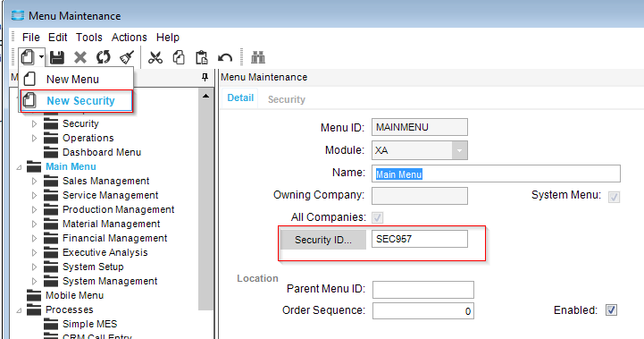Open the Help menu
The width and height of the screenshot is (644, 339).
(x=168, y=38)
